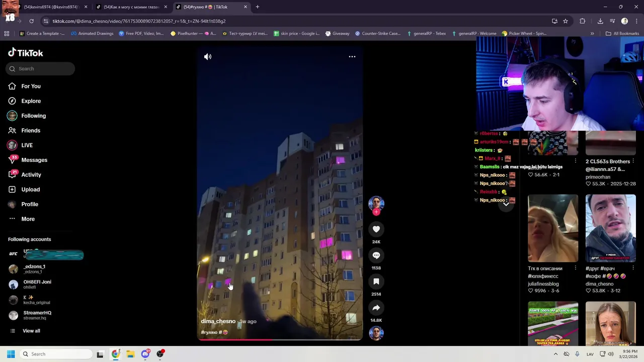Open comments via the speech bubble icon

click(376, 255)
